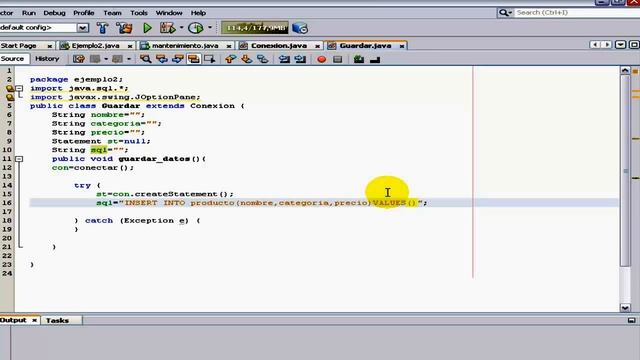Click the editor scrollbar up arrow
This screenshot has width=640, height=360.
pos(625,70)
